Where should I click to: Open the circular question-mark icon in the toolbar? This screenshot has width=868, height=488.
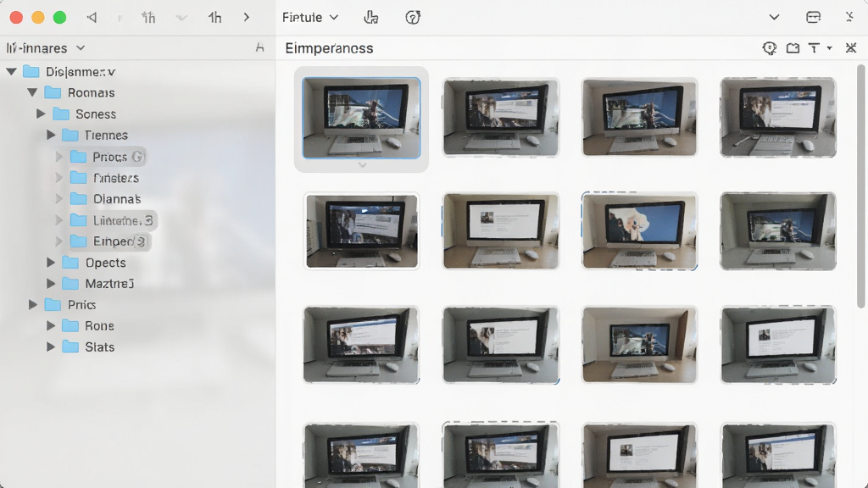click(x=413, y=18)
